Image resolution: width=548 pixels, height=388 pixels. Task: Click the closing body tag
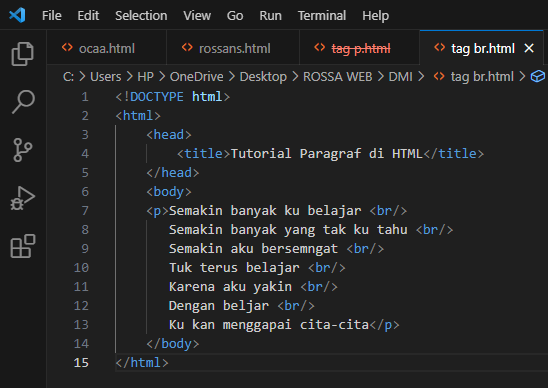point(173,344)
